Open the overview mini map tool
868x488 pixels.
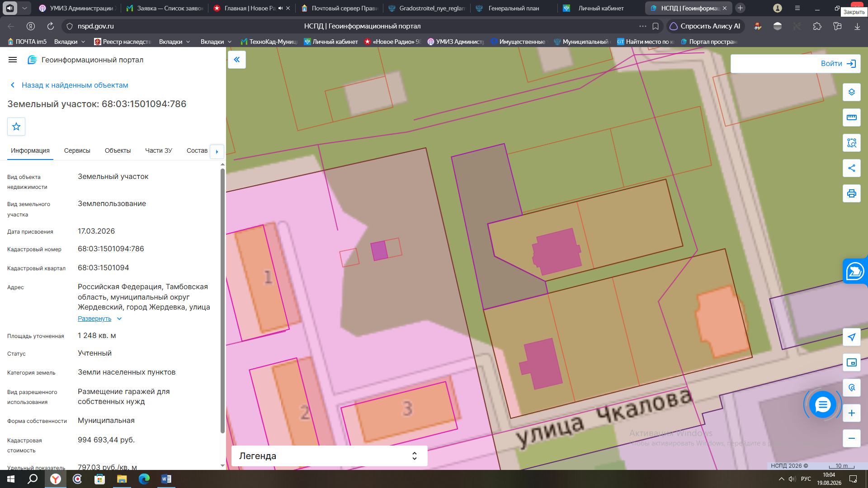pos(852,362)
